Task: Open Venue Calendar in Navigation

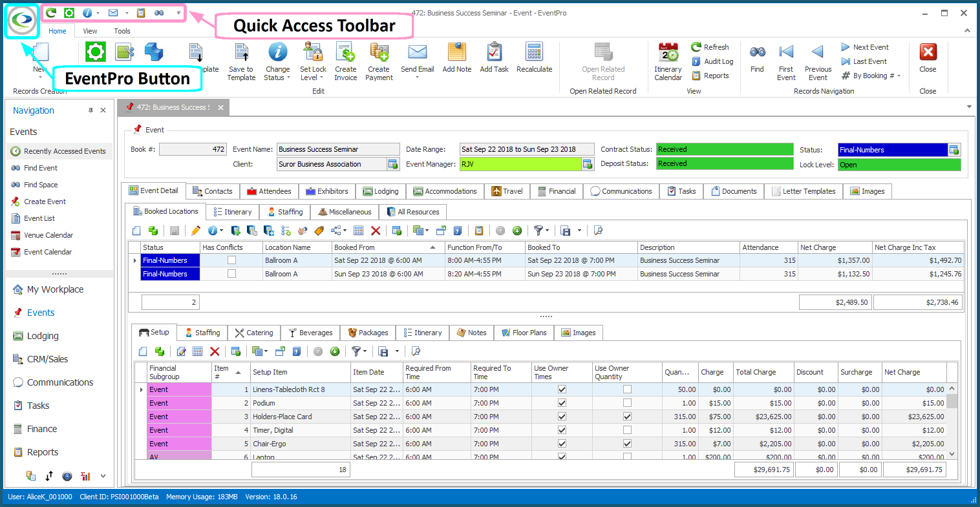Action: click(x=48, y=235)
